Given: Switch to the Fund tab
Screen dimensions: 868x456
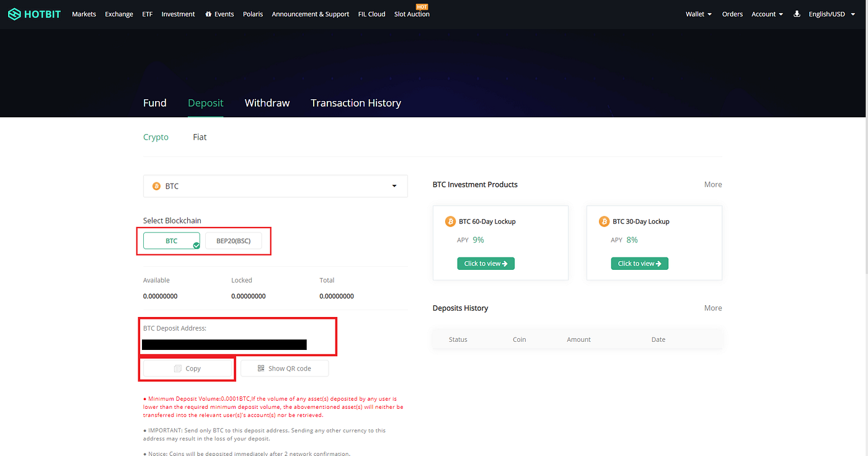Looking at the screenshot, I should [155, 103].
